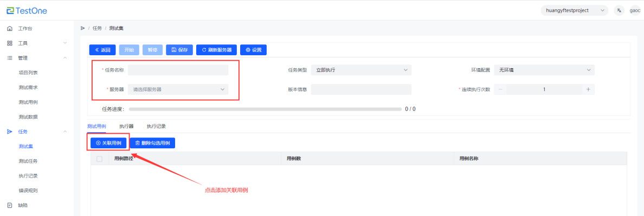Switch to the 执行记录 tab
Image resolution: width=644 pixels, height=216 pixels.
pos(156,126)
